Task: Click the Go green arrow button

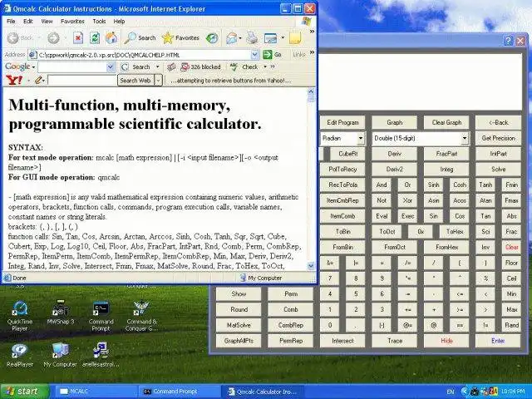Action: (268, 54)
